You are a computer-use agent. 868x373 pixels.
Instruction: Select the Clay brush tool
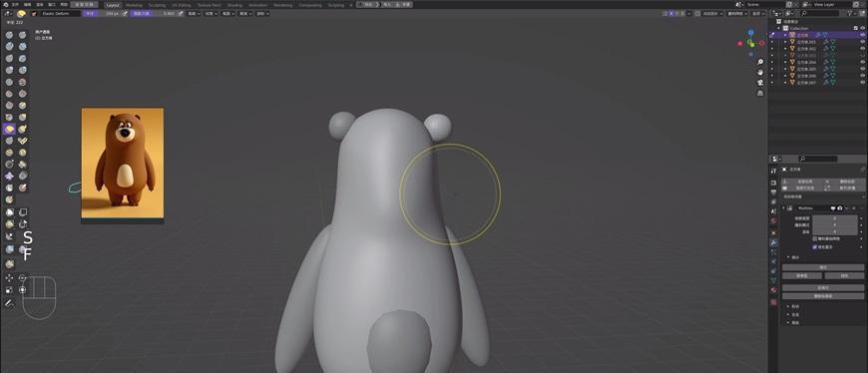click(x=9, y=46)
